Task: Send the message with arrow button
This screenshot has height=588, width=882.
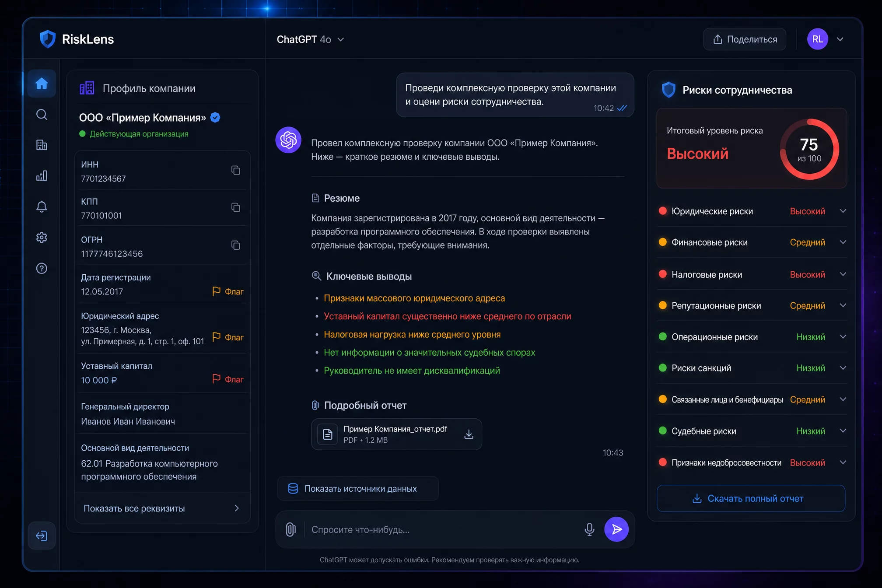Action: (616, 529)
